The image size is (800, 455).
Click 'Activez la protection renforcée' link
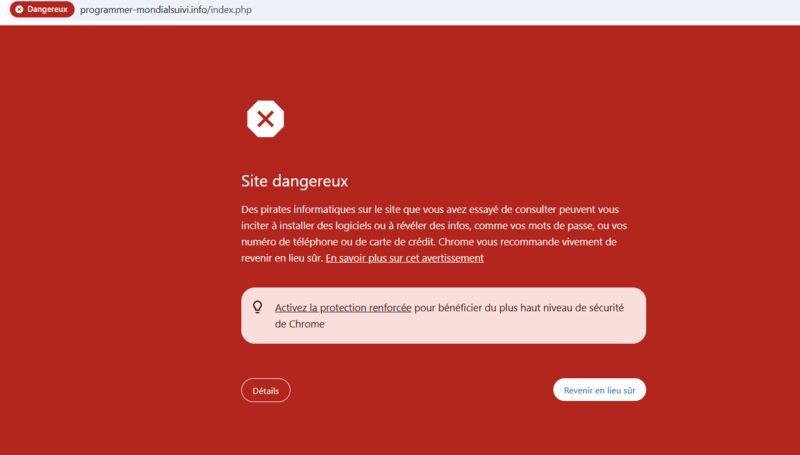tap(343, 308)
